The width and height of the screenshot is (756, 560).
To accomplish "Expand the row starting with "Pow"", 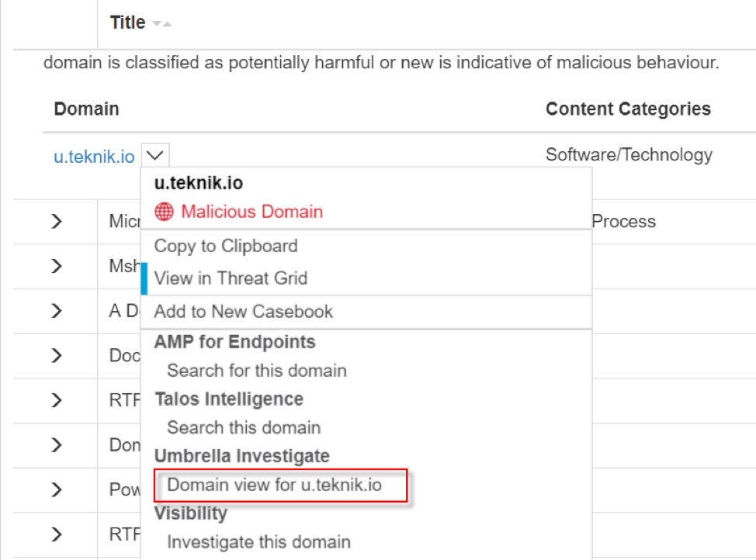I will pyautogui.click(x=56, y=490).
